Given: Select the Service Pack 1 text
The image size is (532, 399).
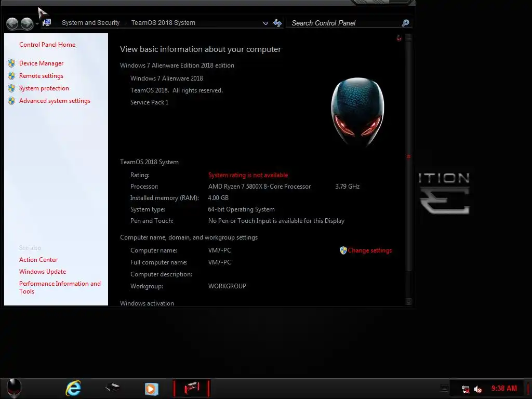Looking at the screenshot, I should click(x=149, y=102).
